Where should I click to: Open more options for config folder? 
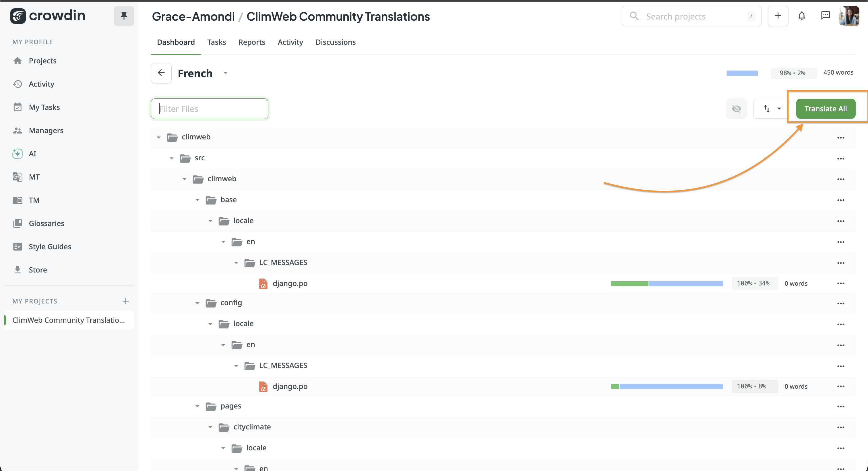point(841,303)
